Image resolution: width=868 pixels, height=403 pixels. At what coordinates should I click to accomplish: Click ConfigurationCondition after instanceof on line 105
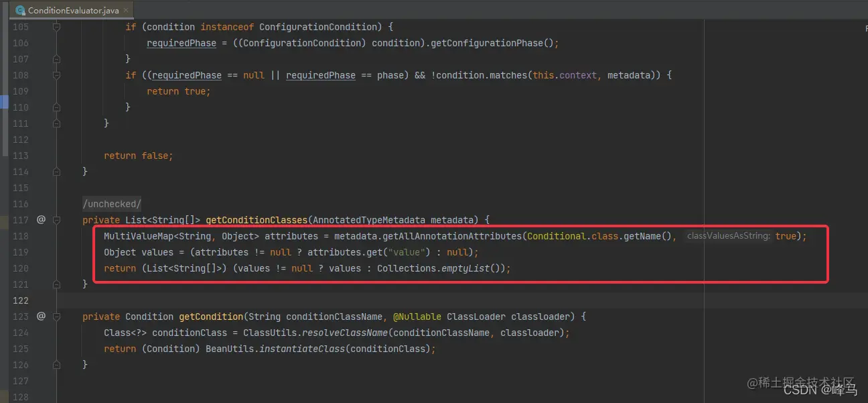click(x=318, y=27)
